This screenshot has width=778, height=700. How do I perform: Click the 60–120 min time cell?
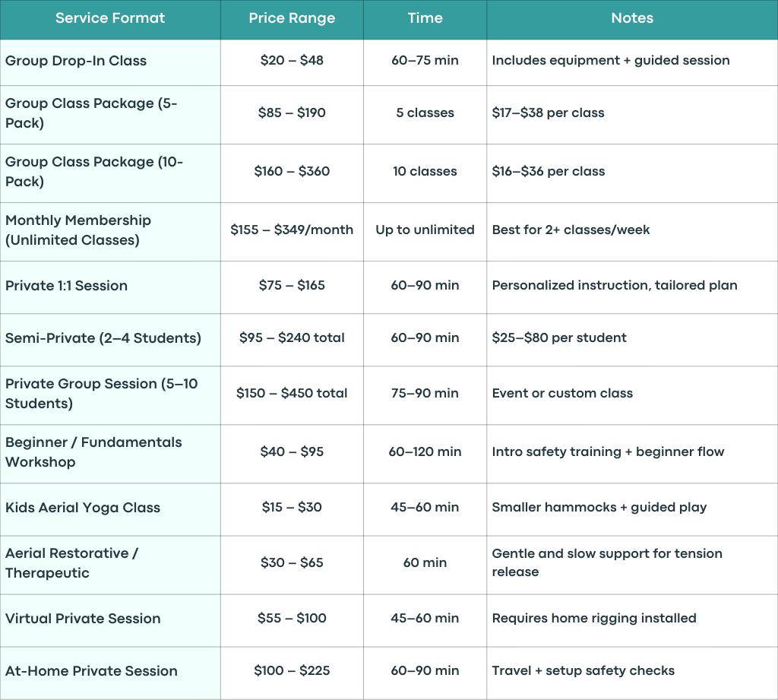[x=425, y=451]
